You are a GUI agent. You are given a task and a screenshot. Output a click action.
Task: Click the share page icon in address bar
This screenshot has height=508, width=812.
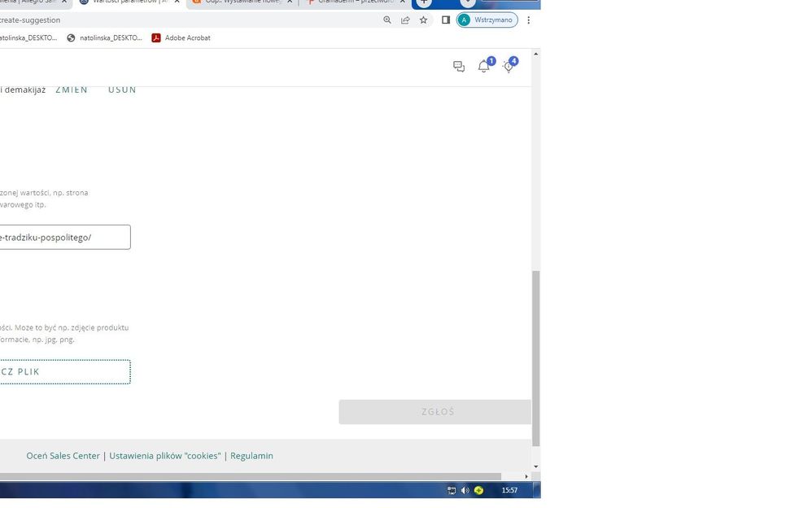click(405, 20)
